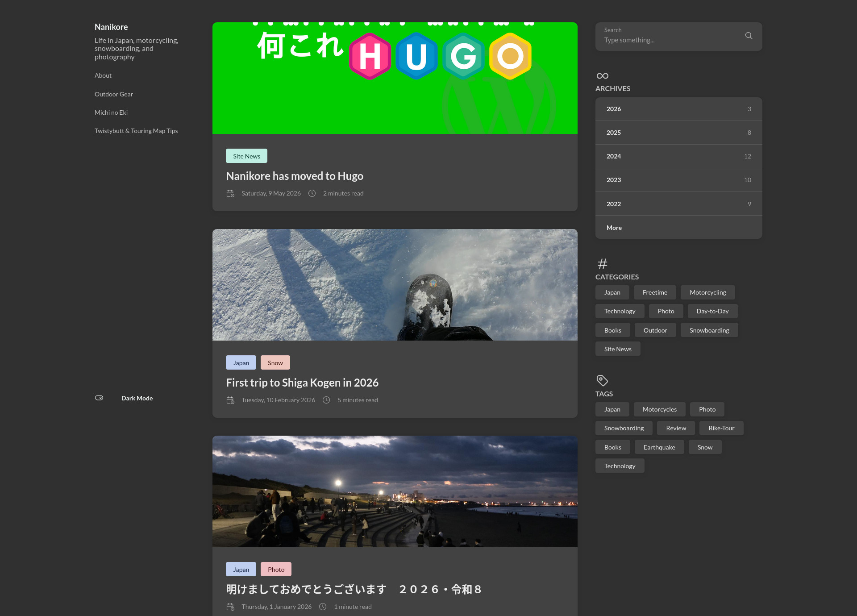Click the Dark Mode toggle icon
857x616 pixels.
click(x=99, y=398)
